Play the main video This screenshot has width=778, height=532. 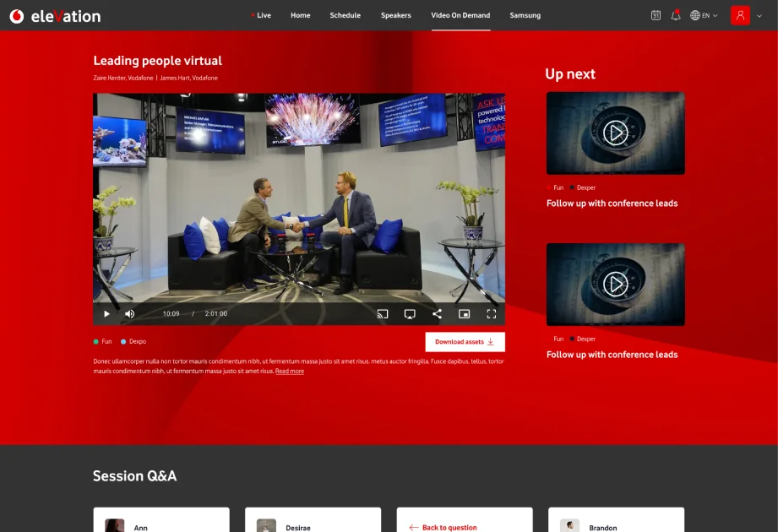[106, 314]
